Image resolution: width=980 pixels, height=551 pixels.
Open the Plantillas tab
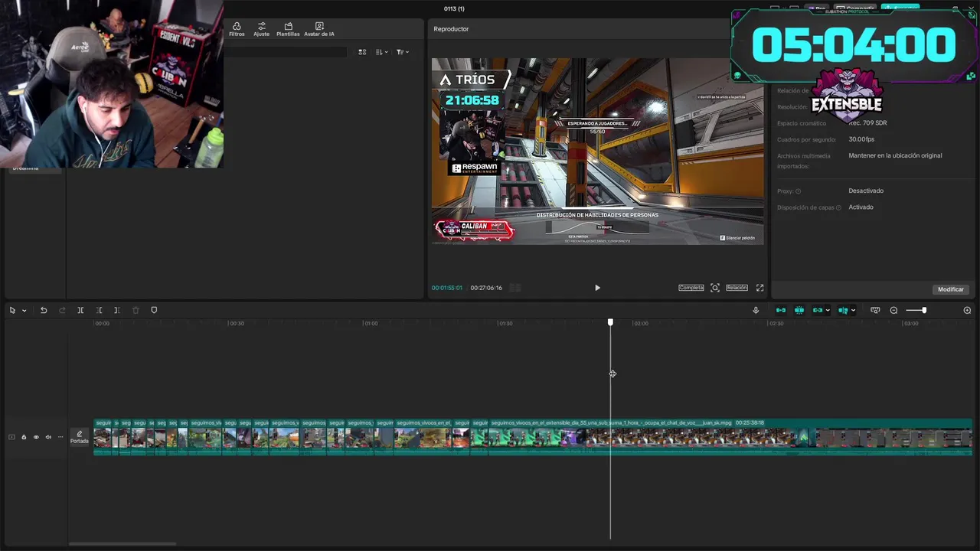point(288,29)
